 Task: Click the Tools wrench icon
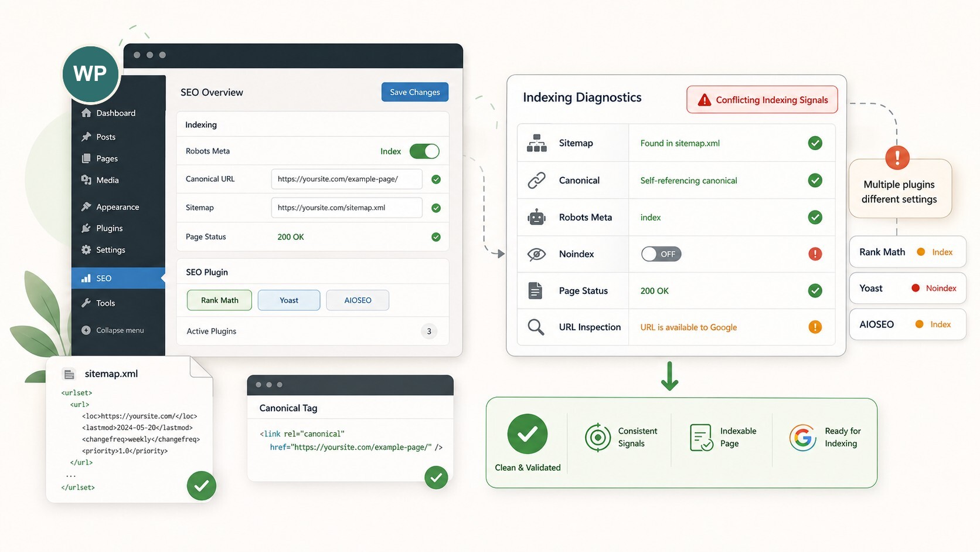click(x=86, y=303)
